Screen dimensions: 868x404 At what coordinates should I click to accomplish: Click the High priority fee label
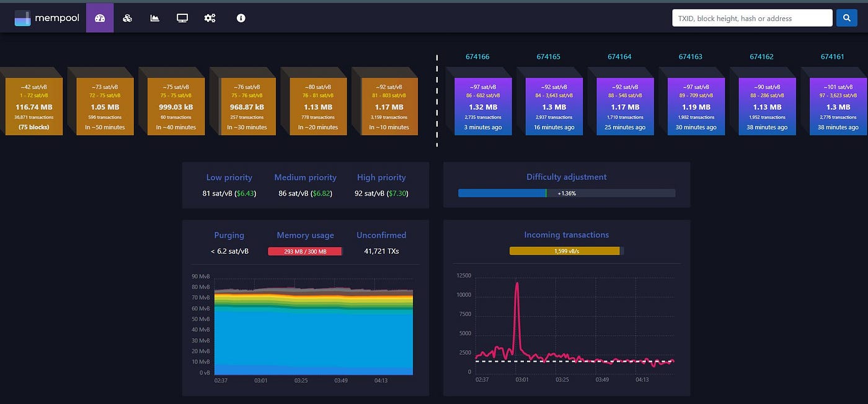tap(381, 177)
